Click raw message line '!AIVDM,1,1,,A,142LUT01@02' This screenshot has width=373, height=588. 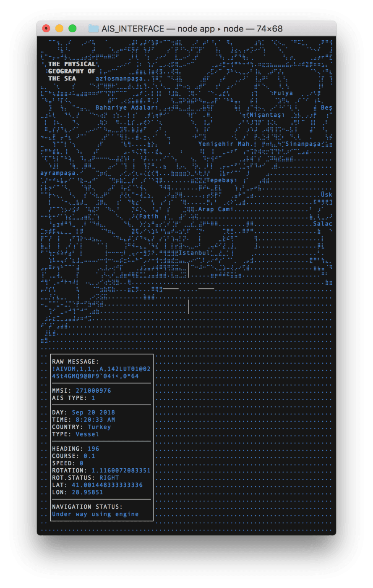pyautogui.click(x=101, y=369)
